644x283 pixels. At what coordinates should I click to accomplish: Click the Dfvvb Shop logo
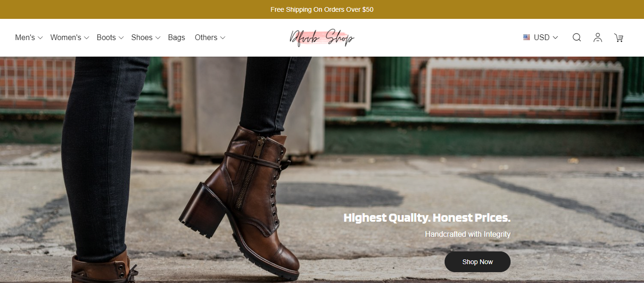(x=322, y=38)
